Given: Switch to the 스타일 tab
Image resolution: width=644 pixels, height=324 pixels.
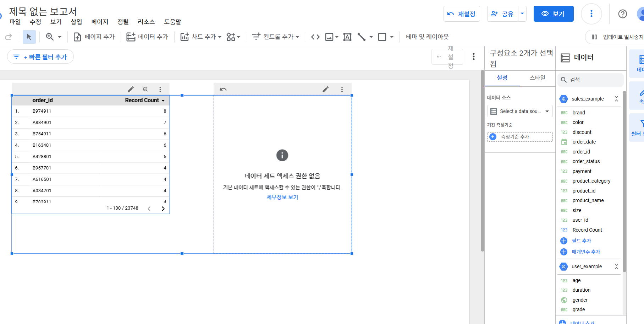Looking at the screenshot, I should click(x=538, y=78).
